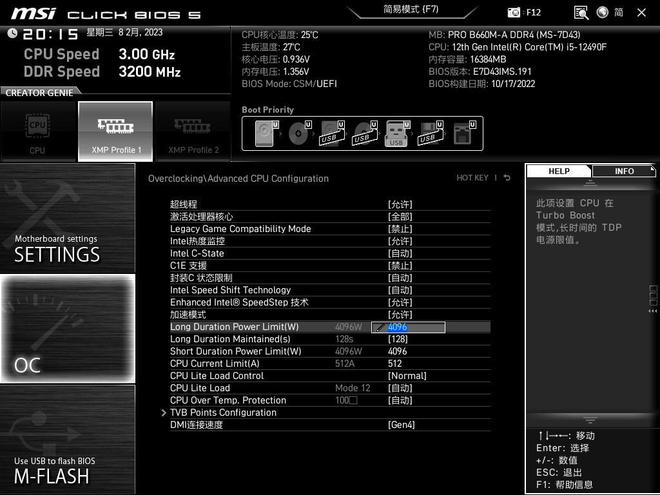
Task: Open HOT KEY menu
Action: pos(472,178)
